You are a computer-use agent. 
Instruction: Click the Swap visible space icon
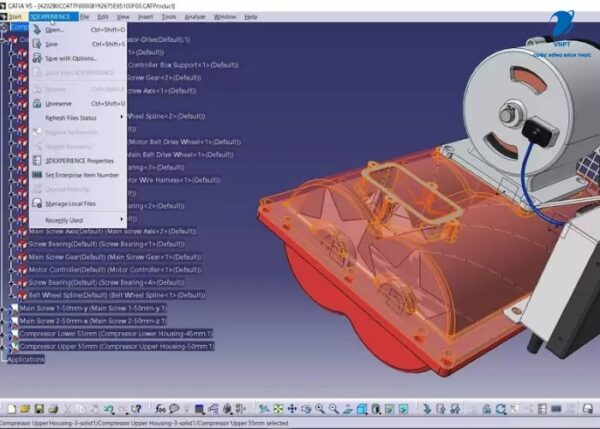tap(403, 409)
